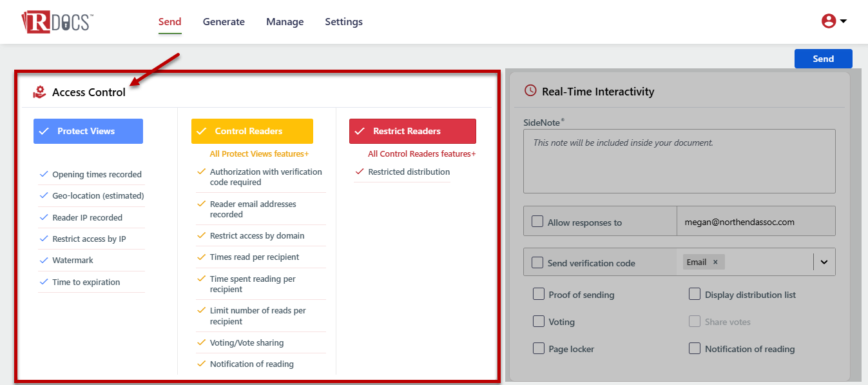Screen dimensions: 868x385
Task: Open the account menu caret arrow
Action: point(844,21)
